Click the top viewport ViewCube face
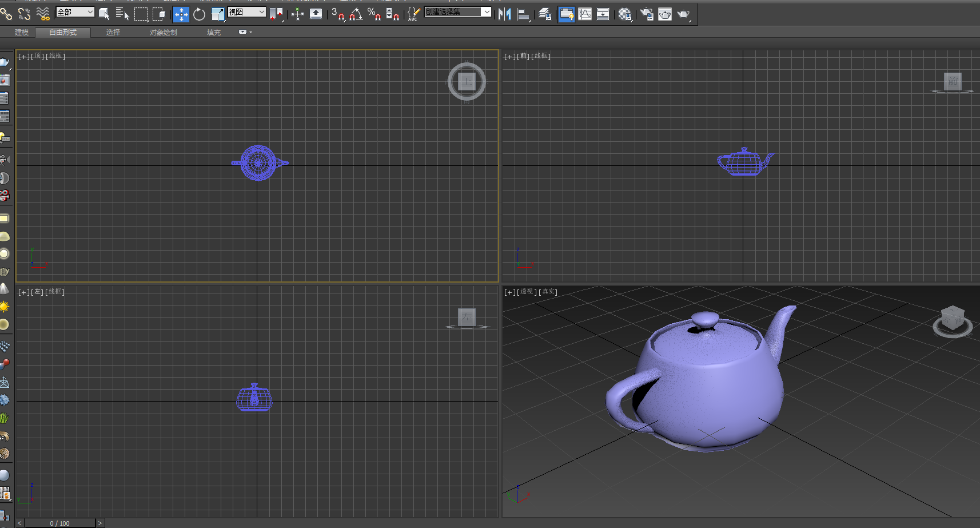This screenshot has width=980, height=528. [467, 81]
